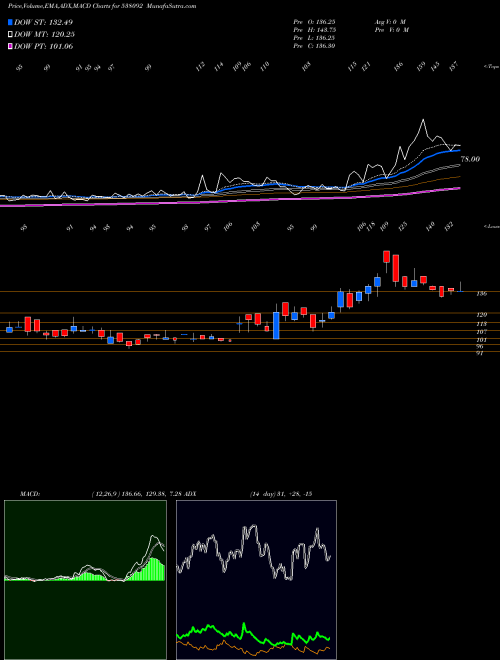500x660 pixels.
Task: Click the 'Avg V: 0 M' volume text
Action: (390, 22)
